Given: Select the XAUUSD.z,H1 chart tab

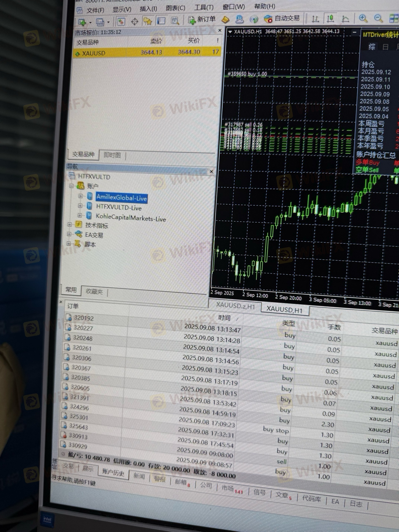Looking at the screenshot, I should point(235,305).
